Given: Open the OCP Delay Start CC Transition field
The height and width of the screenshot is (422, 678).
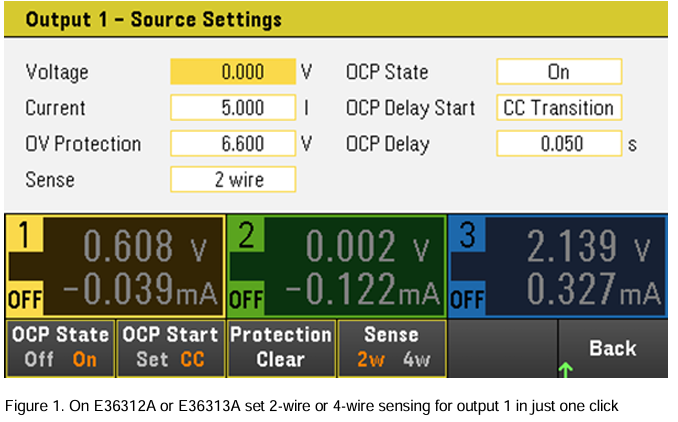Looking at the screenshot, I should 559,108.
